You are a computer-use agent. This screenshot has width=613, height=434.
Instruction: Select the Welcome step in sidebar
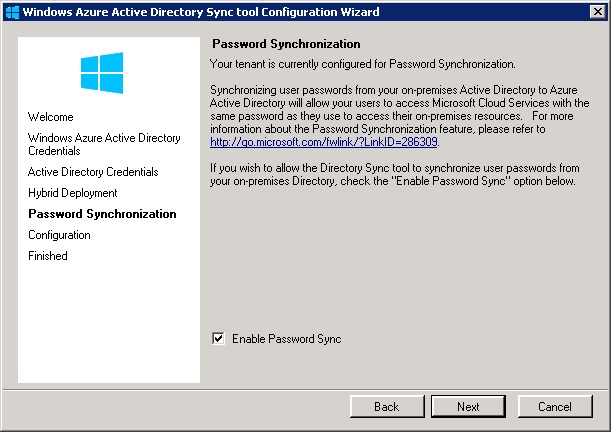pyautogui.click(x=51, y=117)
